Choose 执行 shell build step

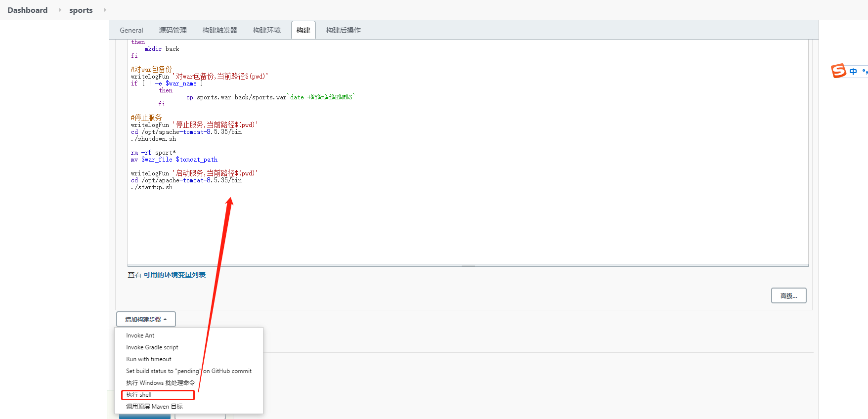[158, 395]
